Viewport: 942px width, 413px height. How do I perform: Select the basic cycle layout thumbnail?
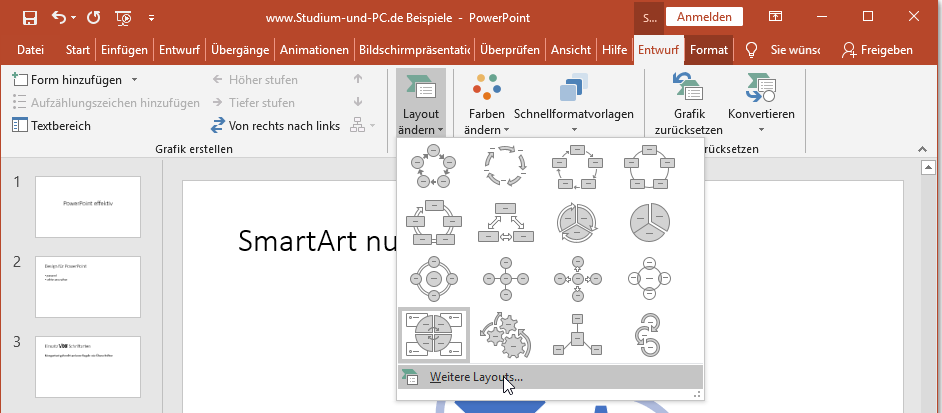[433, 165]
